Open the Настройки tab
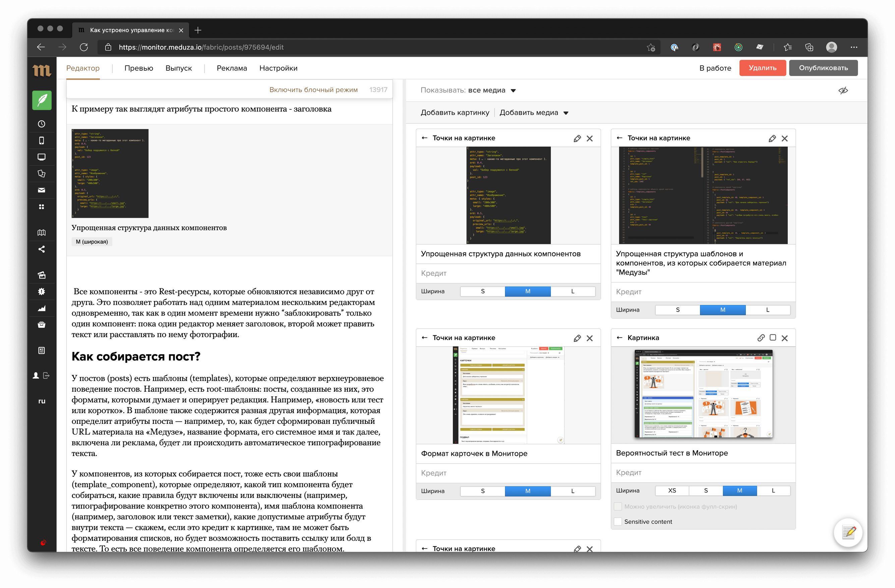The width and height of the screenshot is (895, 588). 278,68
